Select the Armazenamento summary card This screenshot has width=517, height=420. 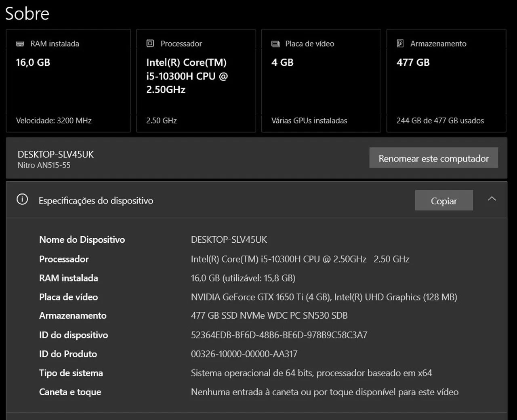pyautogui.click(x=446, y=80)
